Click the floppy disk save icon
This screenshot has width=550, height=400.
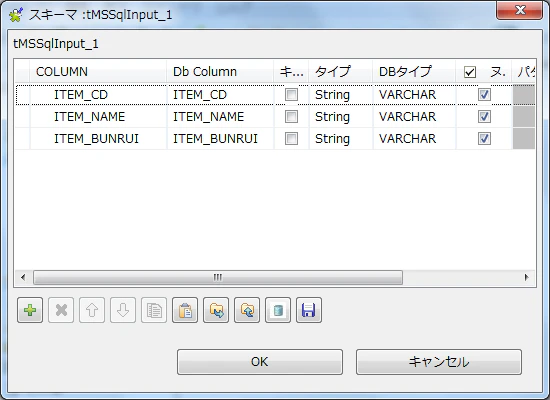(x=309, y=310)
